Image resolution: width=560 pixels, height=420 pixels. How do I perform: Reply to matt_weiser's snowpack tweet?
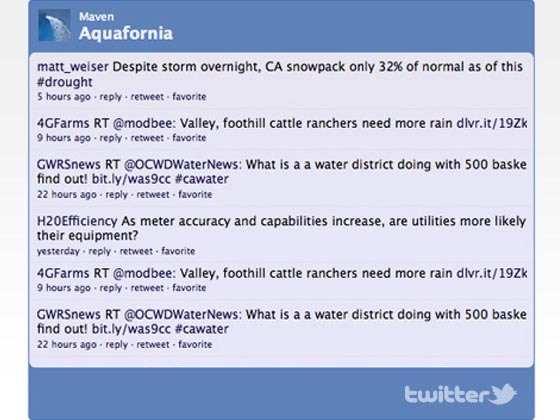point(110,97)
